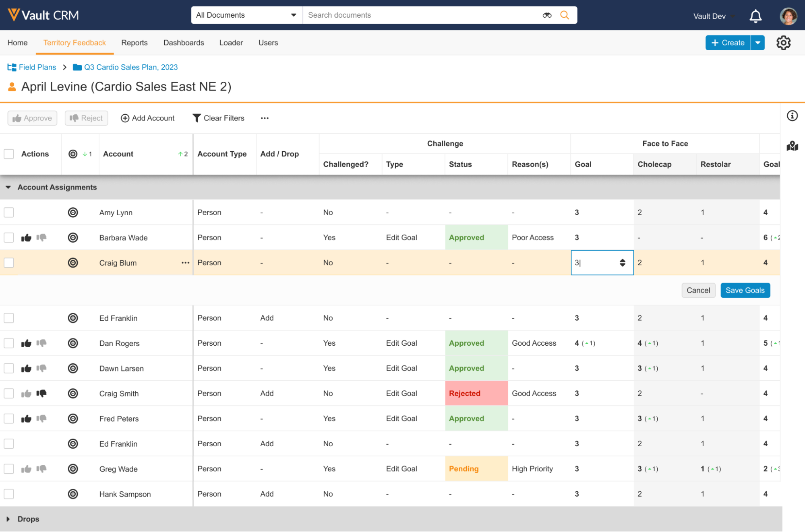Open the Dashboards tab
Image resolution: width=805 pixels, height=532 pixels.
pyautogui.click(x=184, y=43)
